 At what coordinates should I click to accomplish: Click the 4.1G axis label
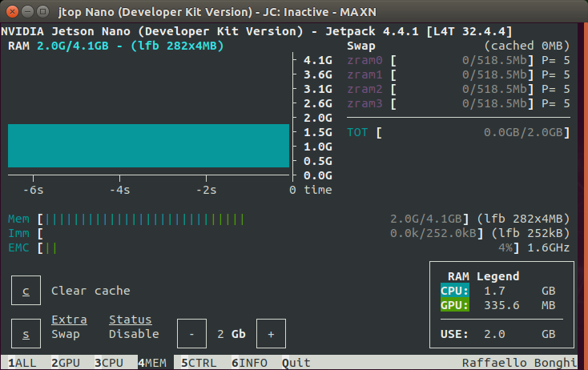(318, 60)
